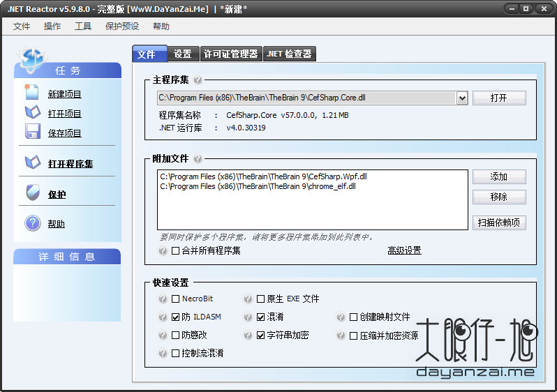Image resolution: width=557 pixels, height=392 pixels.
Task: Enable the NecroBit checkbox
Action: pos(175,299)
